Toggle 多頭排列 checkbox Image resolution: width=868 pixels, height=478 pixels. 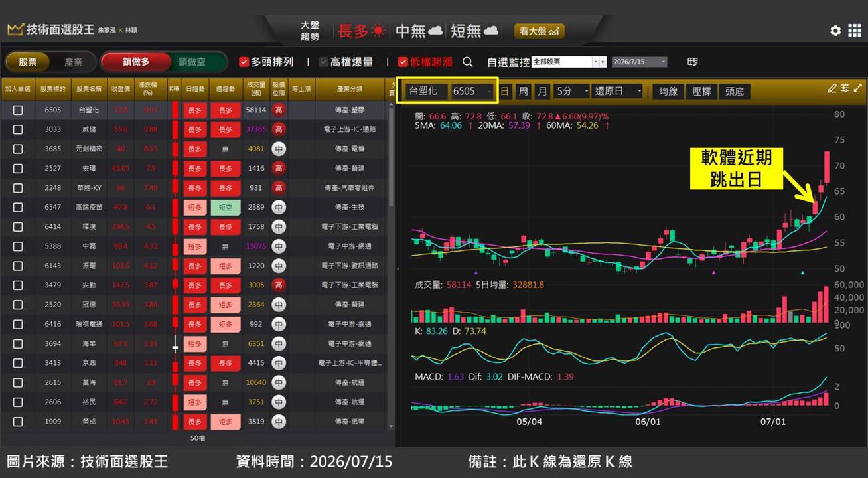click(x=244, y=62)
